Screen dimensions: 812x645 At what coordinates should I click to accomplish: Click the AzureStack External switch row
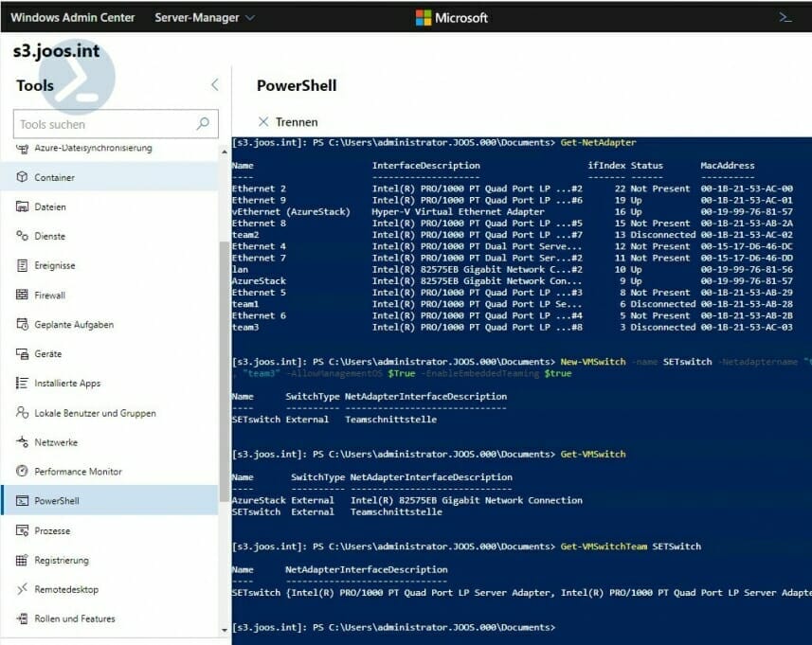pyautogui.click(x=407, y=500)
